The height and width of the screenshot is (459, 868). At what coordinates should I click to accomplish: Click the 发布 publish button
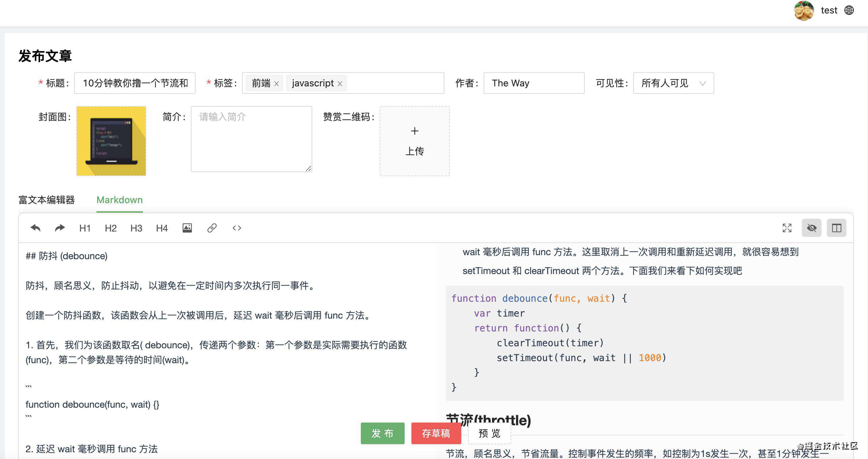click(382, 433)
